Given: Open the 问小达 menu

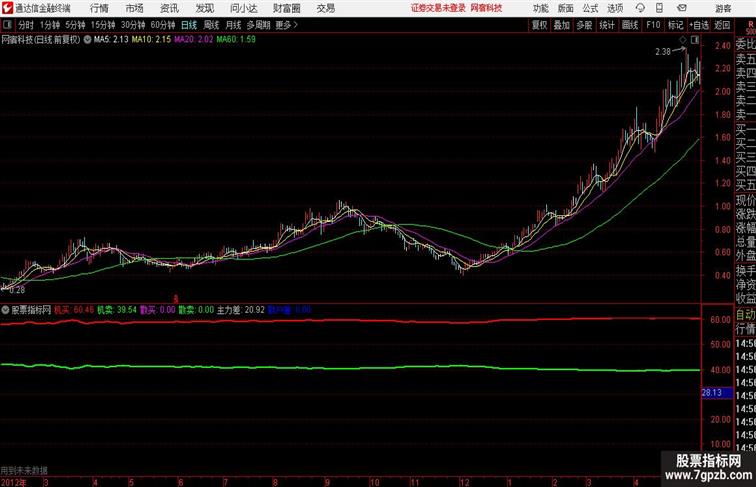Looking at the screenshot, I should pos(243,8).
